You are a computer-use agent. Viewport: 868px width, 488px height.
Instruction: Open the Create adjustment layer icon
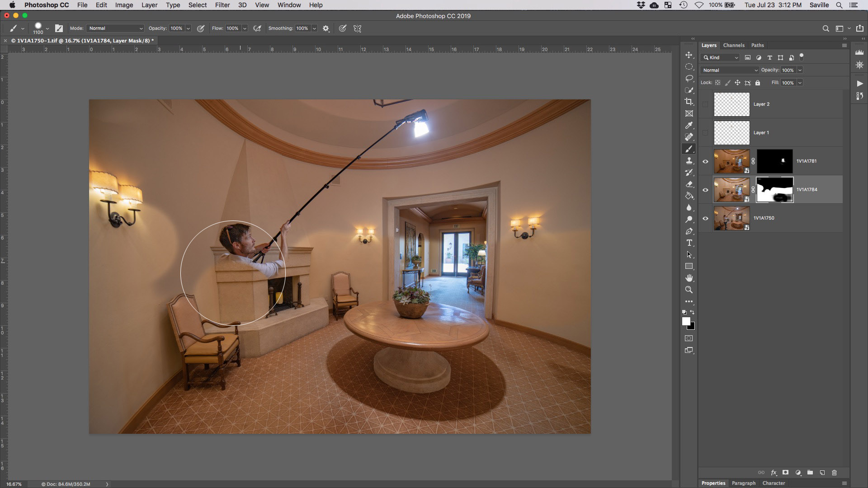coord(798,473)
